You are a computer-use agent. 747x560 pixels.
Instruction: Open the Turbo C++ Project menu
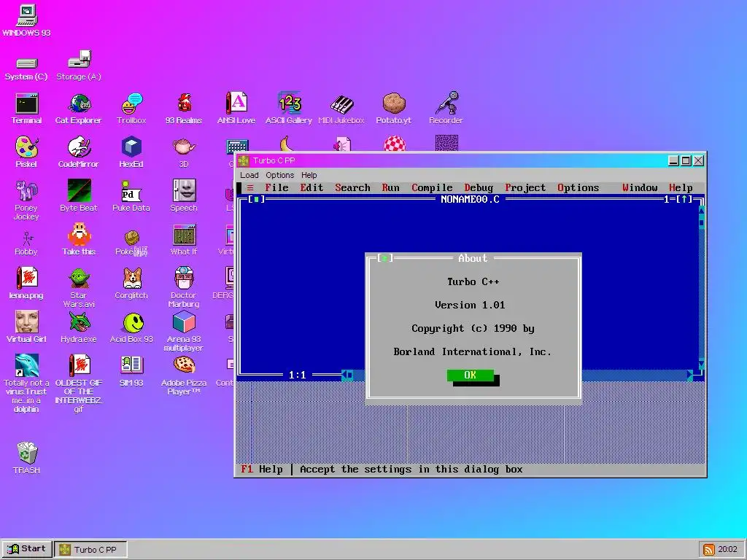pyautogui.click(x=525, y=187)
